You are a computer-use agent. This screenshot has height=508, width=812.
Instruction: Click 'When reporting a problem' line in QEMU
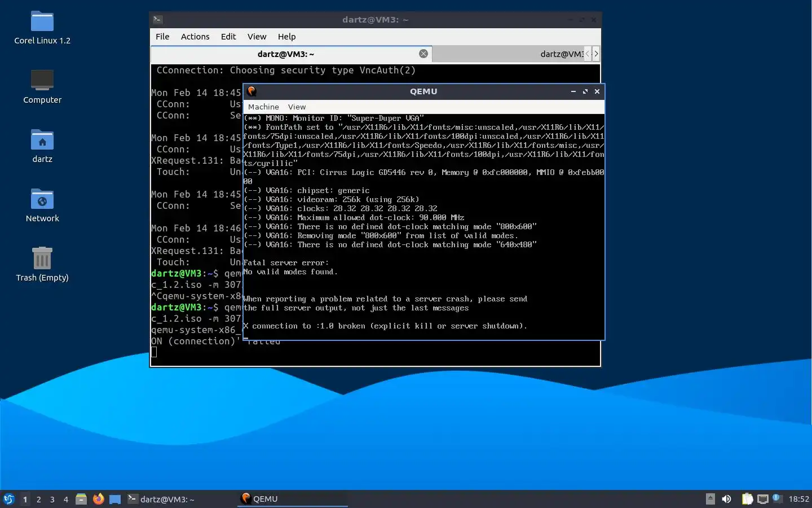[x=385, y=299]
